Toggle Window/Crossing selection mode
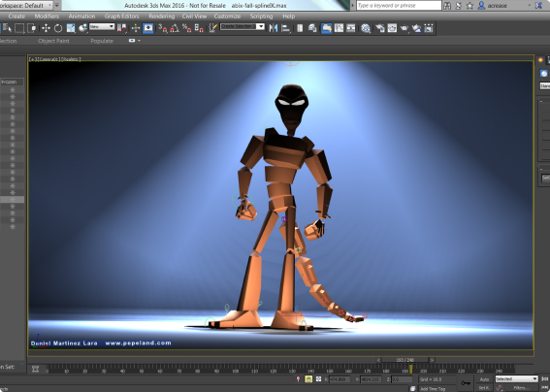550x392 pixels. click(x=32, y=28)
